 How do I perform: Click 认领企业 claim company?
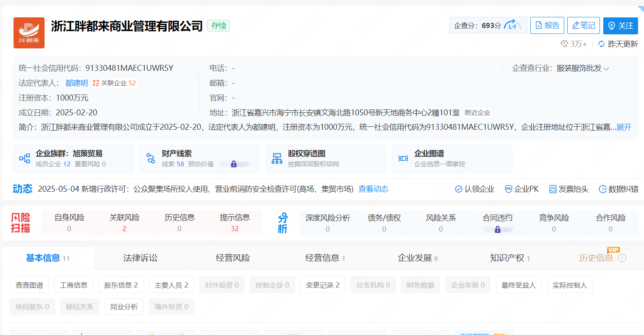[474, 189]
